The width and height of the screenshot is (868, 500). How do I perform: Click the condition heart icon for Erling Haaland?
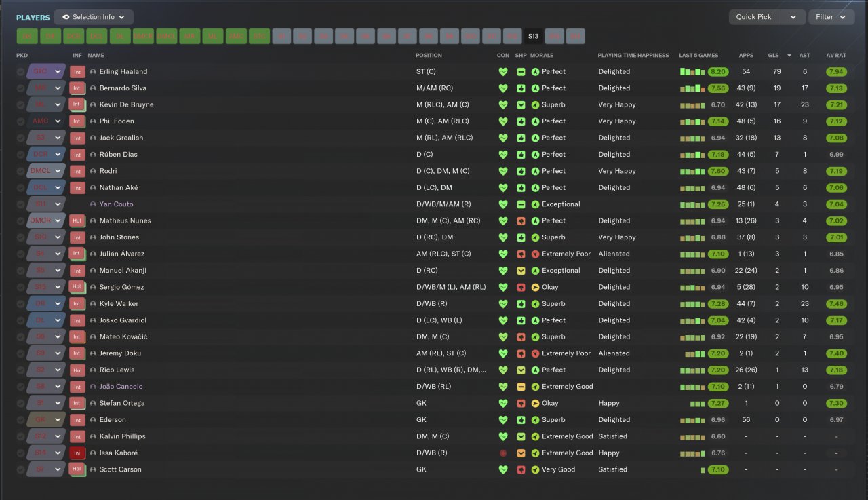click(x=503, y=71)
